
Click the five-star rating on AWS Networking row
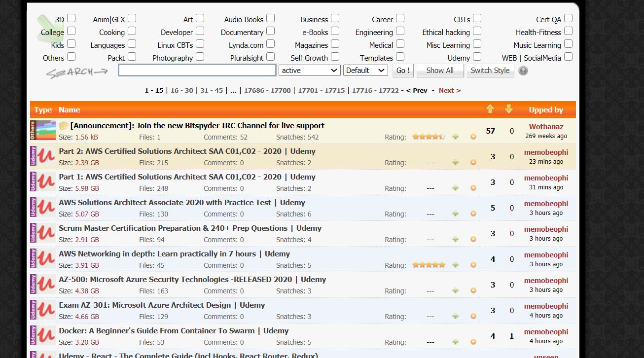429,265
